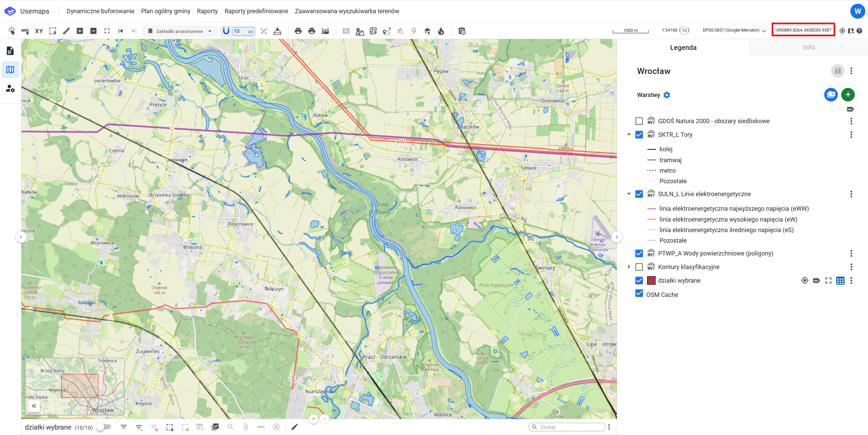
Task: Click the WMS info tool icon
Action: tap(25, 31)
